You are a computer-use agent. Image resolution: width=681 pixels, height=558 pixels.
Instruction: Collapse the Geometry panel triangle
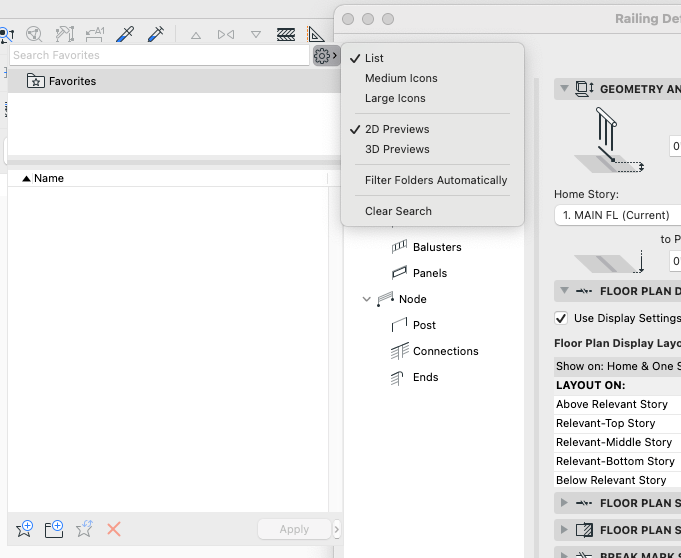coord(564,89)
